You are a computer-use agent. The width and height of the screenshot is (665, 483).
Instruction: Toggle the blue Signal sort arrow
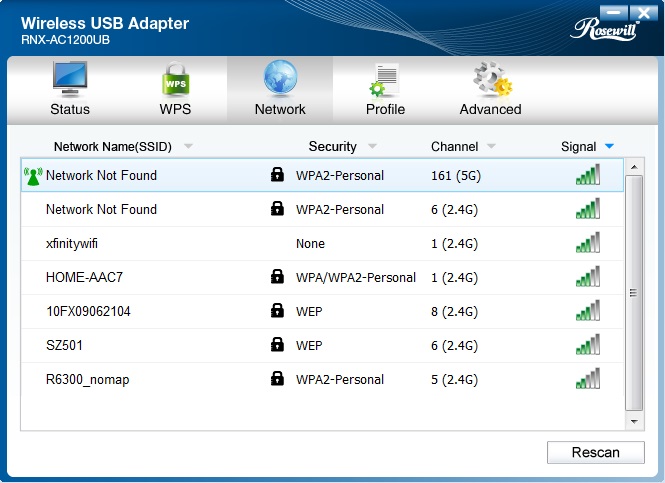click(609, 146)
